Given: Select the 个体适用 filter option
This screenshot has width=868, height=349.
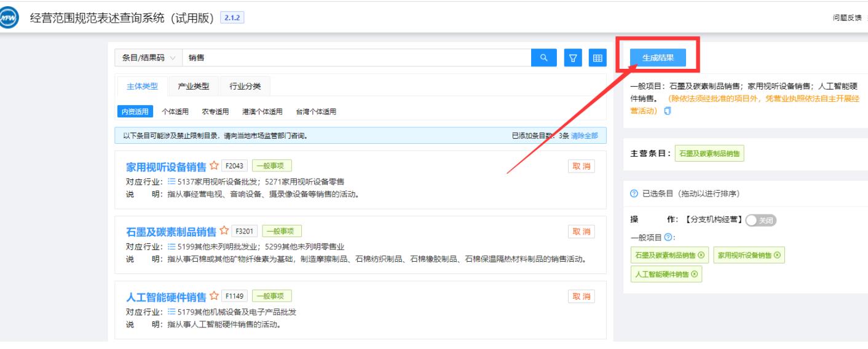Looking at the screenshot, I should [175, 111].
